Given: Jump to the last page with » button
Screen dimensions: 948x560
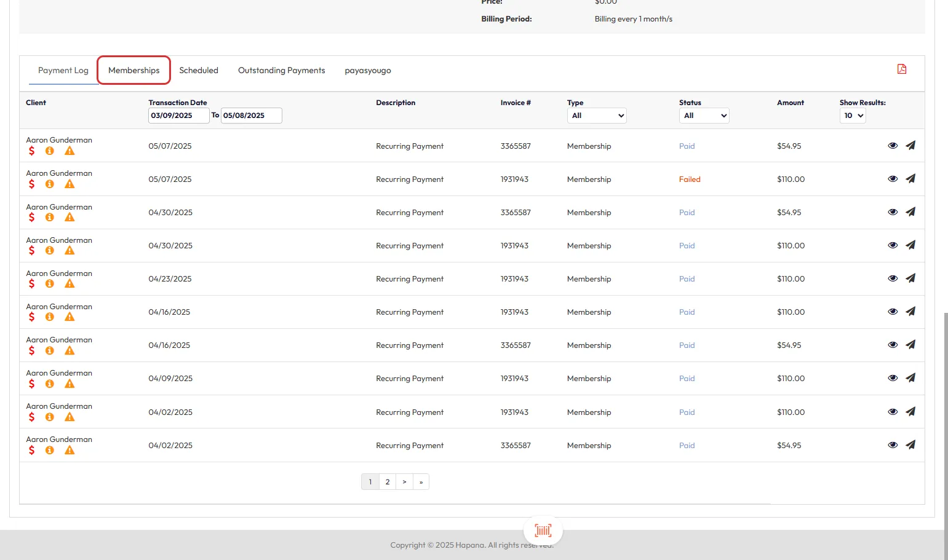Looking at the screenshot, I should coord(421,482).
